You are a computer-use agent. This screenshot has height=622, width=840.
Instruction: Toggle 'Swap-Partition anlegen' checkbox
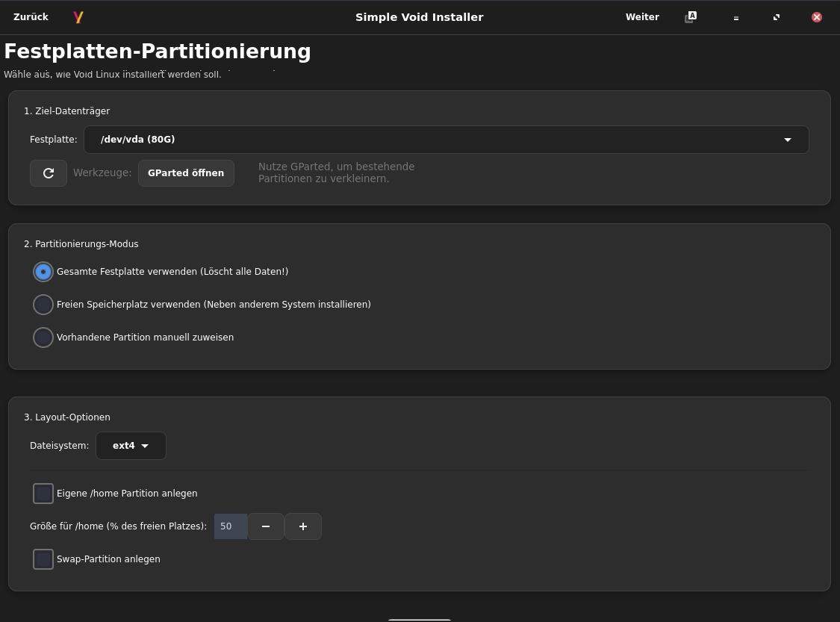(43, 559)
